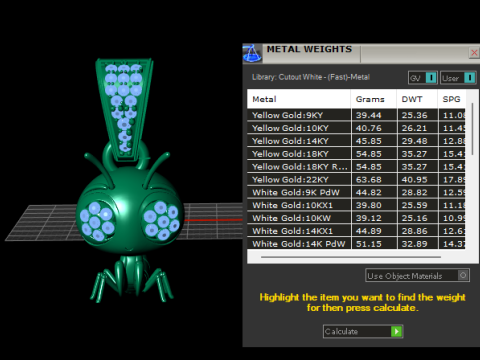Select the Metal column header
This screenshot has width=480, height=360.
[299, 99]
